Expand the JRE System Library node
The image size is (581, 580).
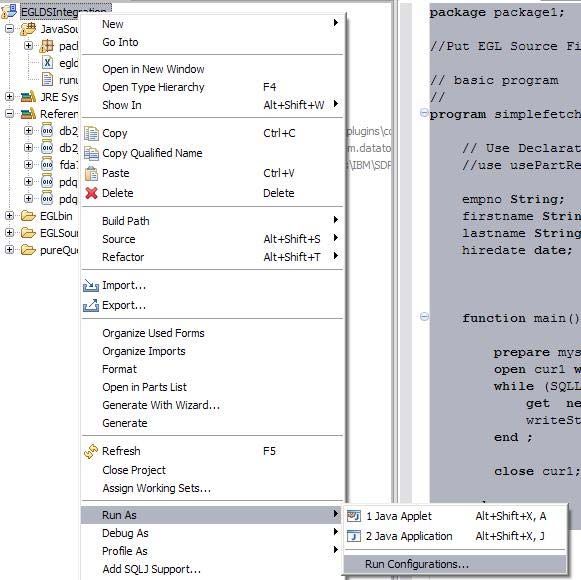(10, 97)
